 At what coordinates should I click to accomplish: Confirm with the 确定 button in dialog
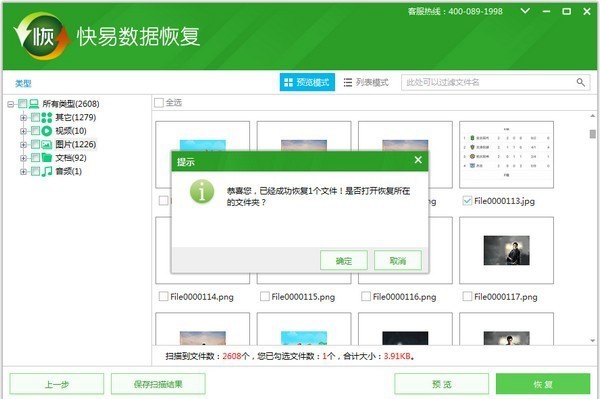(x=344, y=261)
